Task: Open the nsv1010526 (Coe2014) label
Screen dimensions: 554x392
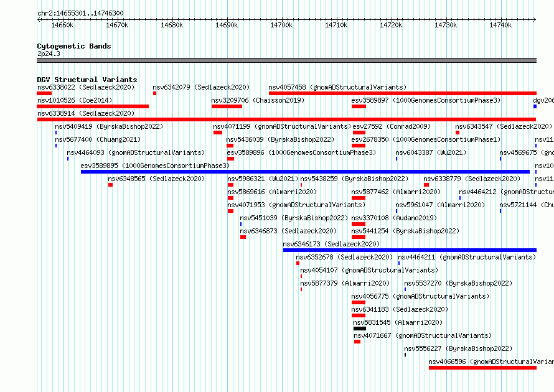Action: point(75,100)
